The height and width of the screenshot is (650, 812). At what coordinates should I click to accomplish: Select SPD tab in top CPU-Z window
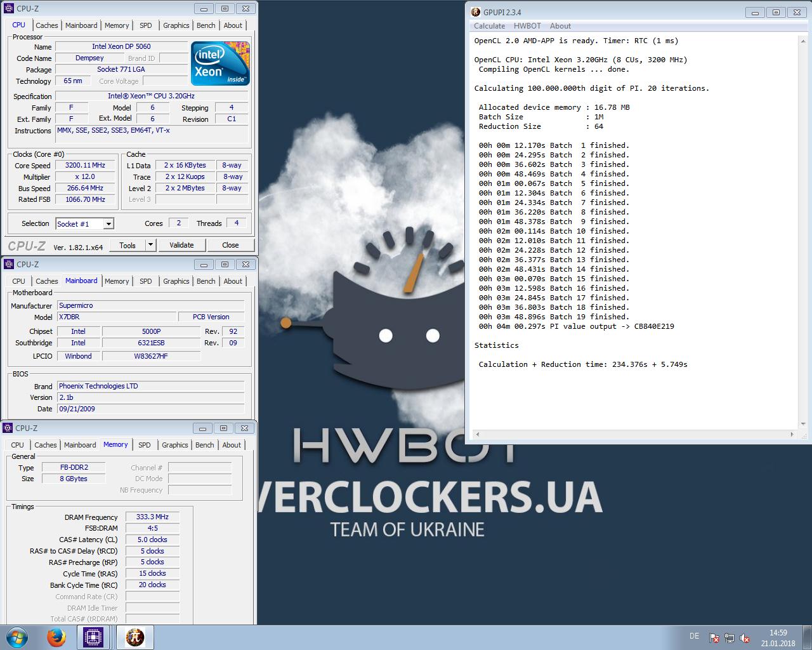click(x=146, y=25)
